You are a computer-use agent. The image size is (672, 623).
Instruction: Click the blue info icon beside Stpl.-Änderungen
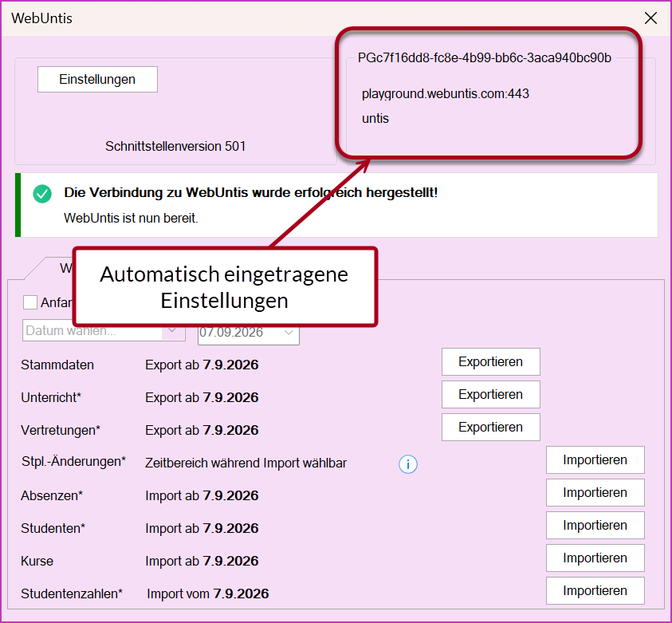pos(407,464)
